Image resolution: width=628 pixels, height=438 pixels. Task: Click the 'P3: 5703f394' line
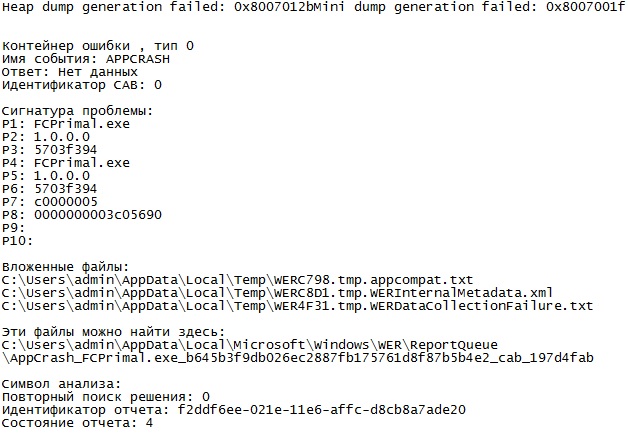pos(50,149)
